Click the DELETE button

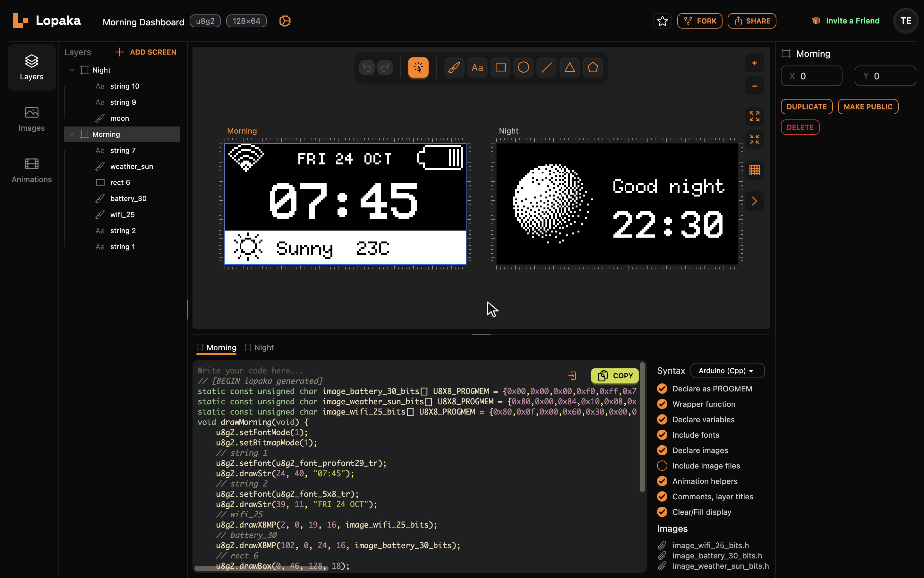(800, 127)
